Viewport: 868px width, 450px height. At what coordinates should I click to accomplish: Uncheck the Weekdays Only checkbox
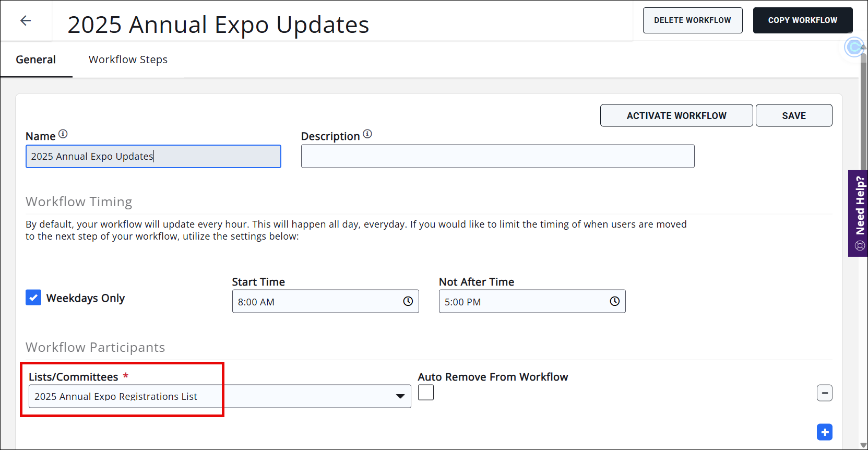(x=33, y=298)
